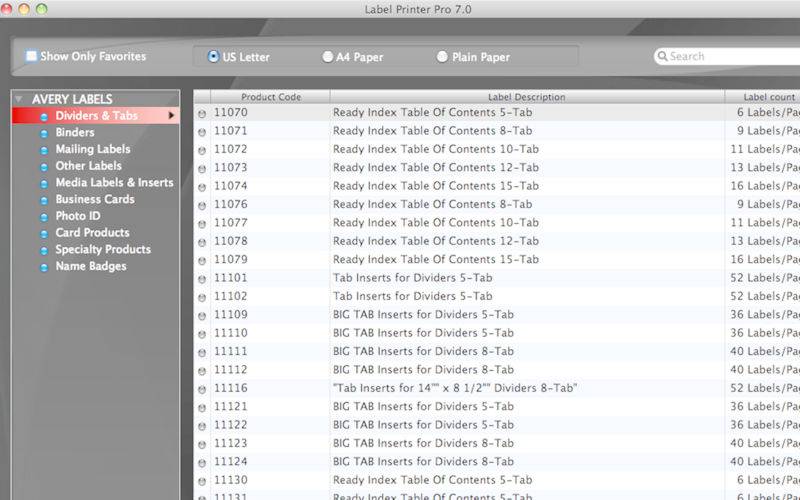The image size is (800, 500).
Task: Select description of product 11070 5-Tab
Action: (432, 112)
